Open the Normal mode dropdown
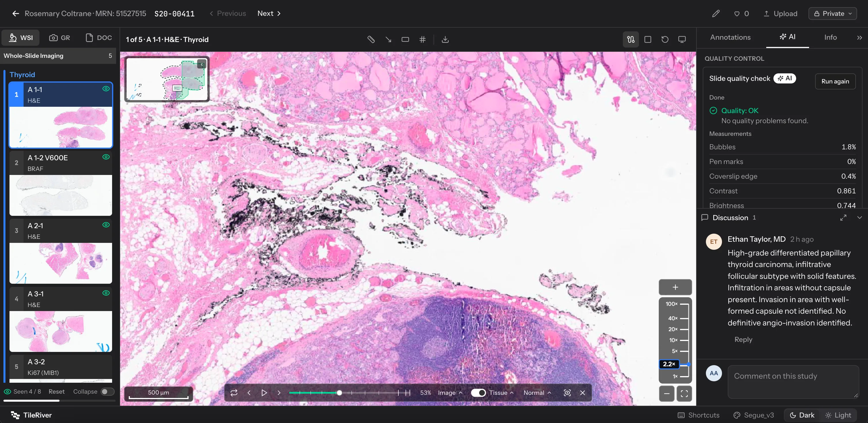This screenshot has width=868, height=423. click(x=537, y=392)
